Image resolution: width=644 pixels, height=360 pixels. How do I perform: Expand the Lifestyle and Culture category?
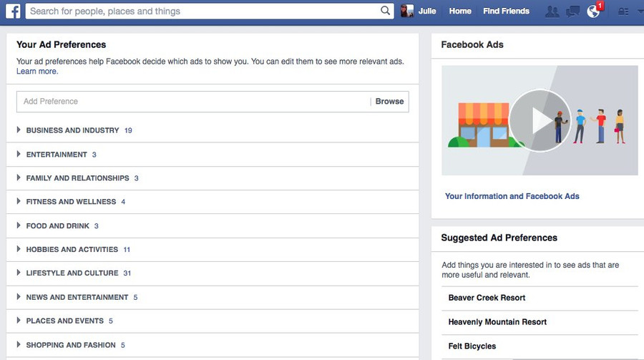[19, 273]
